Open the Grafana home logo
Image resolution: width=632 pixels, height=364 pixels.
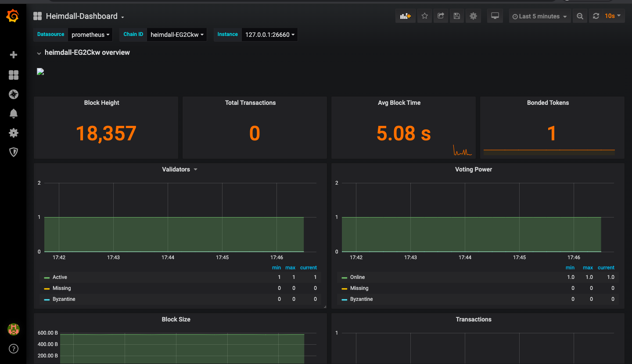click(x=13, y=16)
